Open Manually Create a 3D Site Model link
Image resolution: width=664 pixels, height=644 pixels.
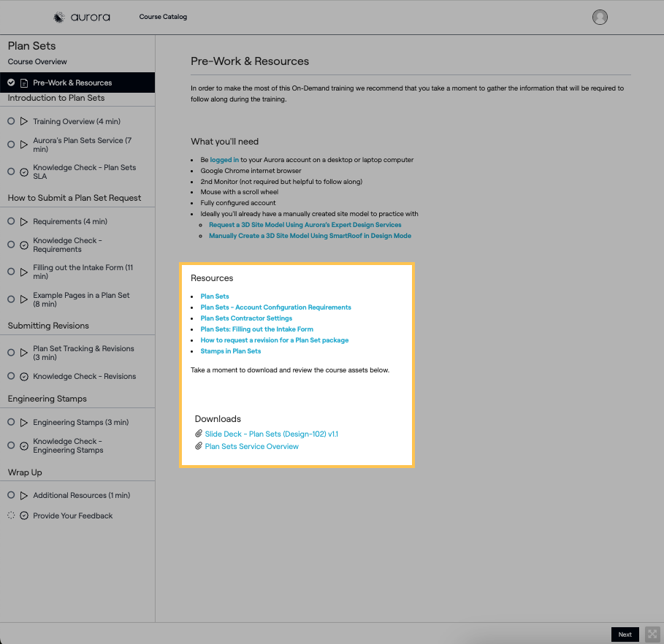coord(310,236)
